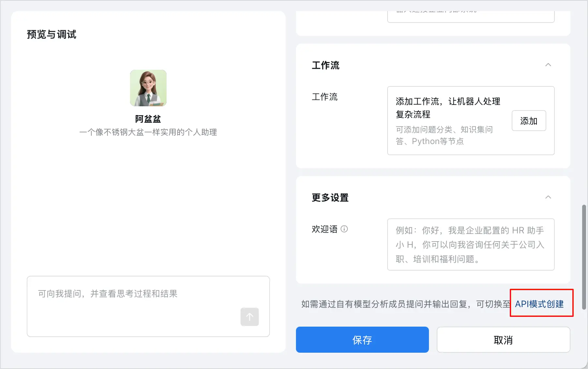Image resolution: width=588 pixels, height=369 pixels.
Task: Expand the workflow panel chevron
Action: click(548, 65)
